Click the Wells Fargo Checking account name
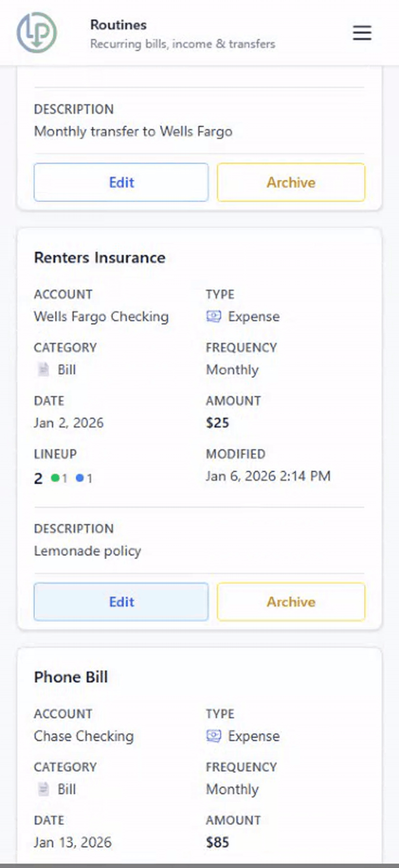 coord(101,316)
